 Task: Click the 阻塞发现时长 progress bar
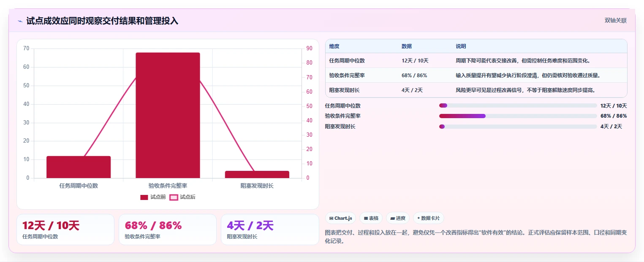[518, 127]
